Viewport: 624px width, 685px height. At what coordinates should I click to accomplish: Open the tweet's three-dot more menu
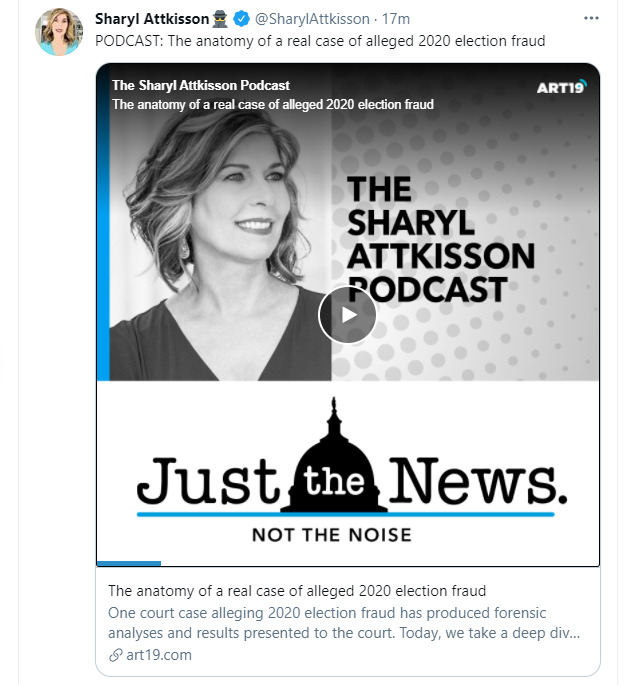pos(591,18)
